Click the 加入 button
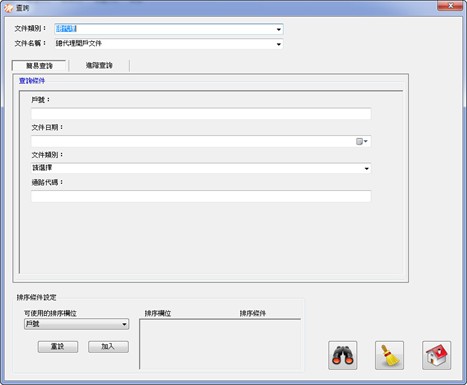 pos(108,347)
